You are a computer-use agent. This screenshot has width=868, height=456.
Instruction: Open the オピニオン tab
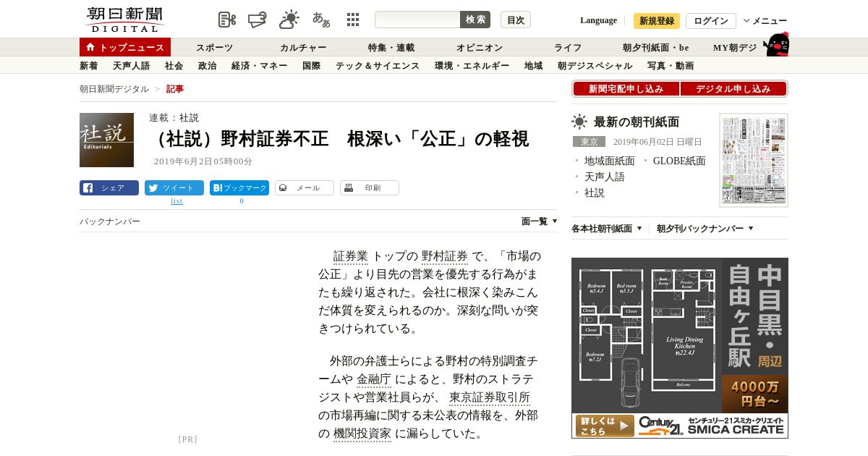[x=480, y=48]
